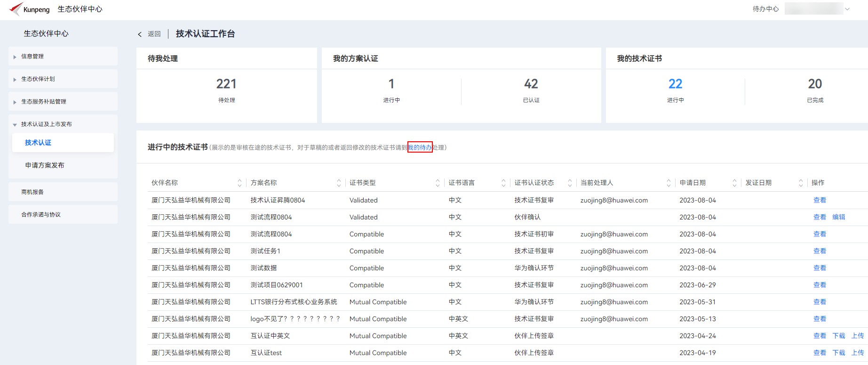Click the 2023-05-31 date cell
Image resolution: width=868 pixels, height=365 pixels.
698,302
